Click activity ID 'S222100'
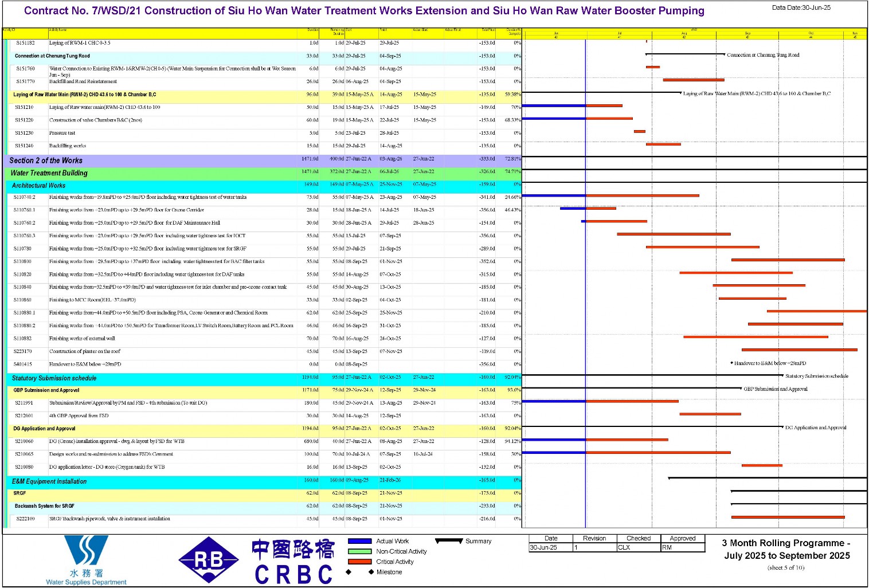Viewport: 869px width, 588px height. click(x=25, y=519)
